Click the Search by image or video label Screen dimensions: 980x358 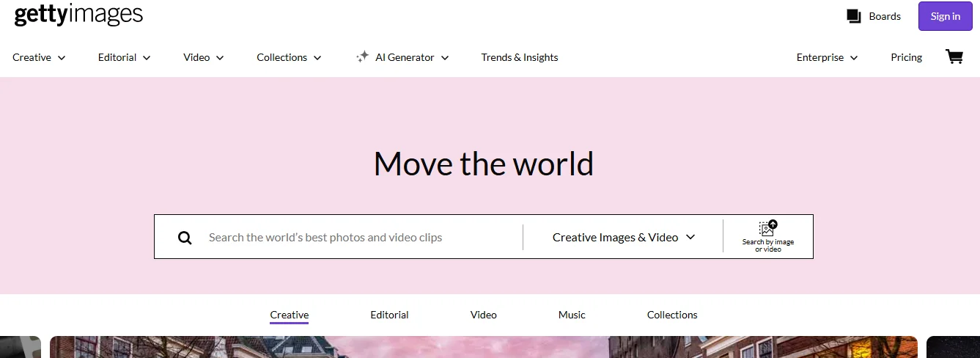point(767,246)
